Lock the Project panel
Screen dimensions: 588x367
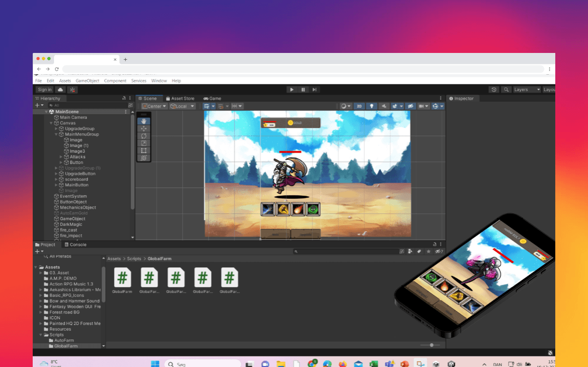434,244
